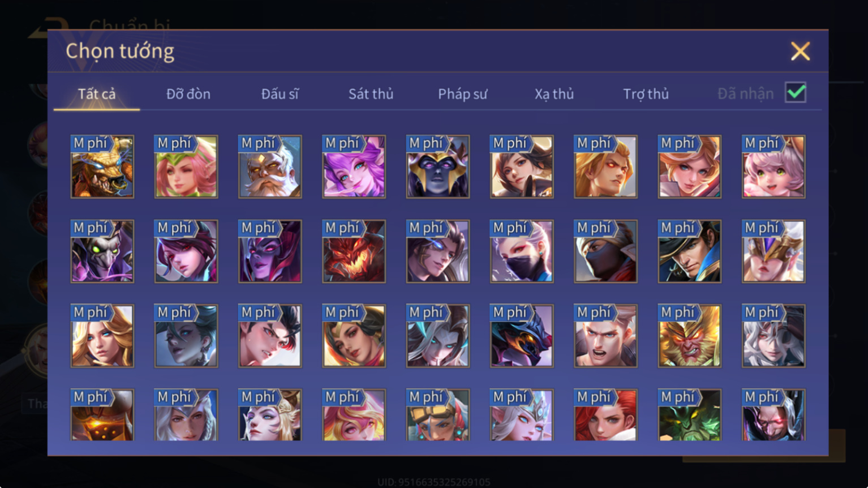Switch to the Trợ thủ tab
The height and width of the screenshot is (488, 868).
point(646,94)
